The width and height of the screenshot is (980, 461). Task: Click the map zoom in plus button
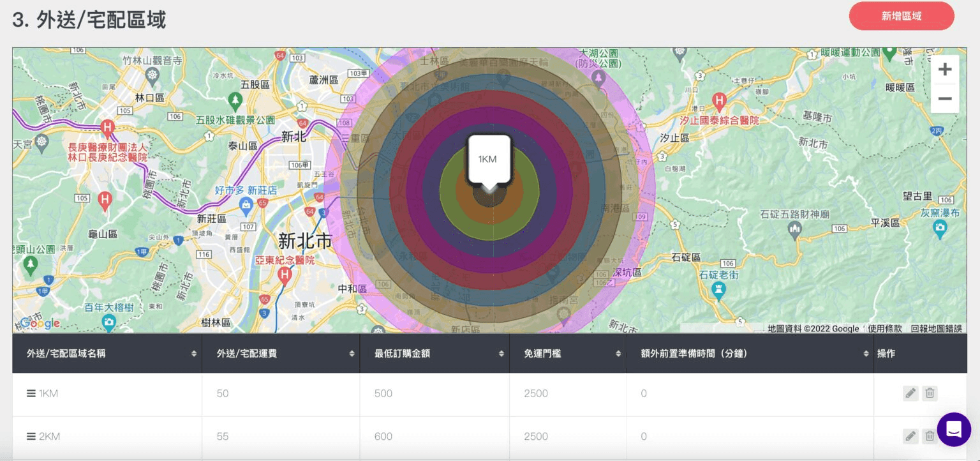945,69
